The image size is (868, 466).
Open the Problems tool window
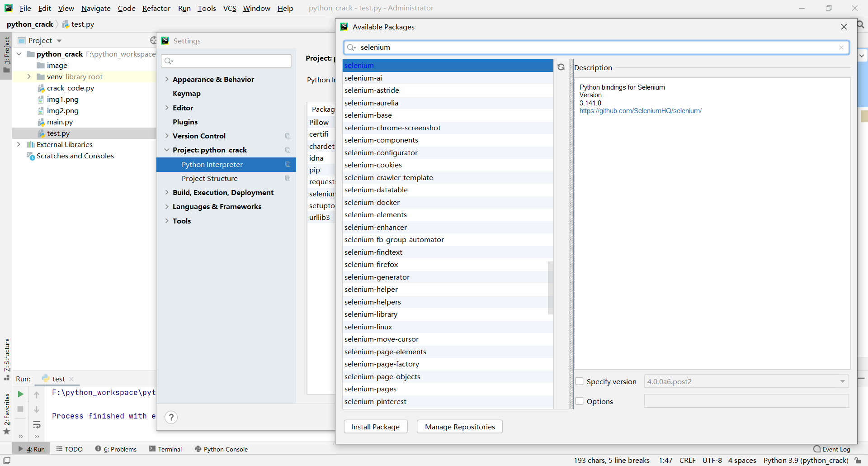click(x=116, y=449)
